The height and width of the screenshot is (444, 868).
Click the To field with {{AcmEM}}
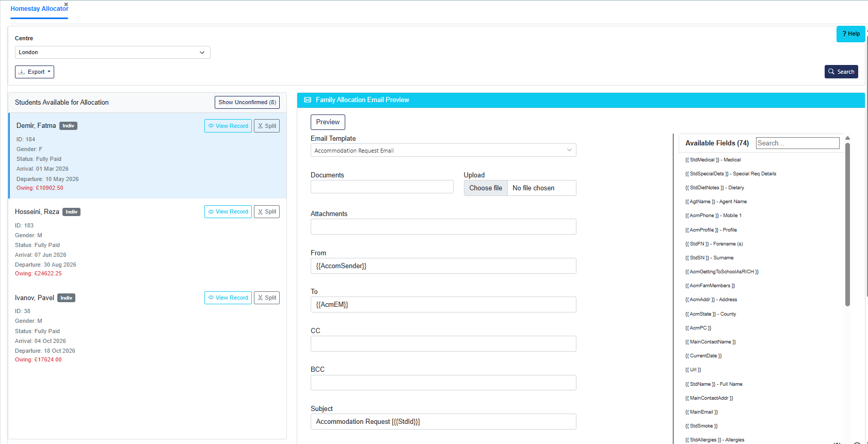(x=443, y=305)
